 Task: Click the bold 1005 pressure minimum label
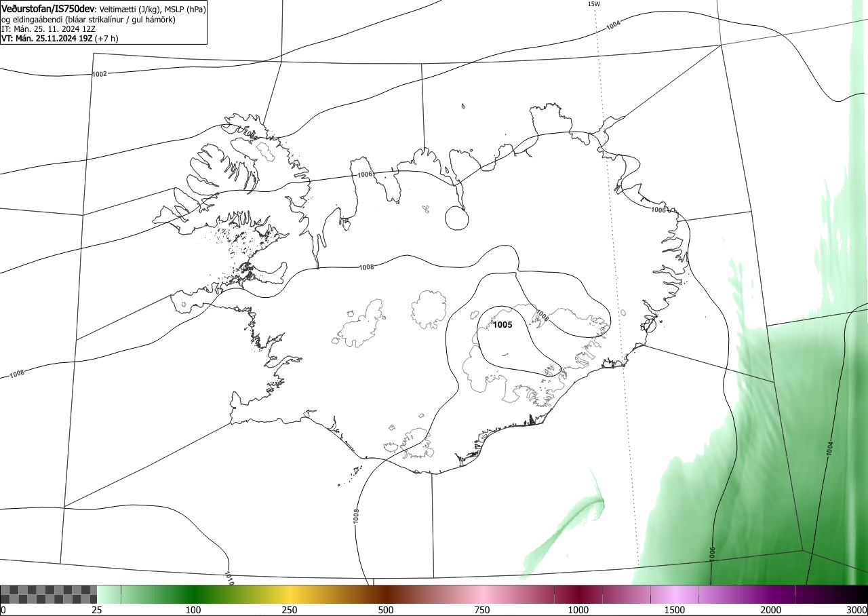502,325
